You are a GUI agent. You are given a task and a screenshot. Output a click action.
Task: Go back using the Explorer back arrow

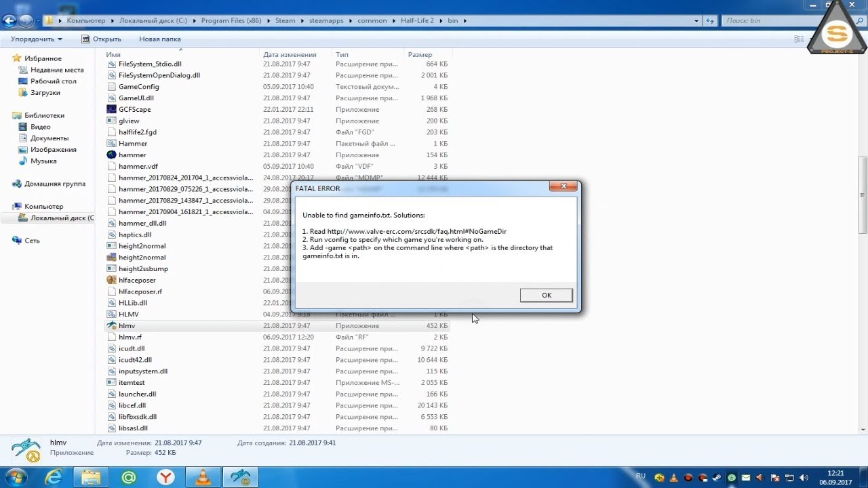10,21
